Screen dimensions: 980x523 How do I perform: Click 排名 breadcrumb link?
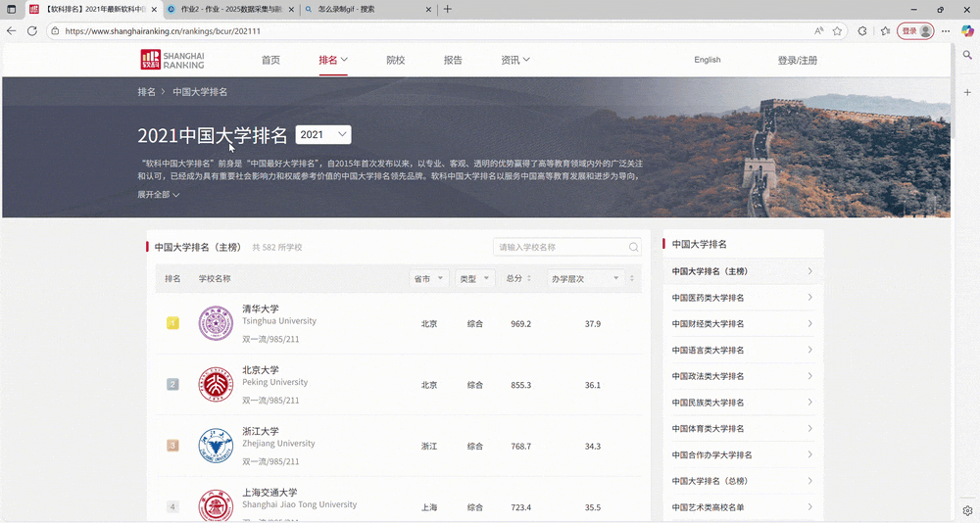[x=146, y=92]
